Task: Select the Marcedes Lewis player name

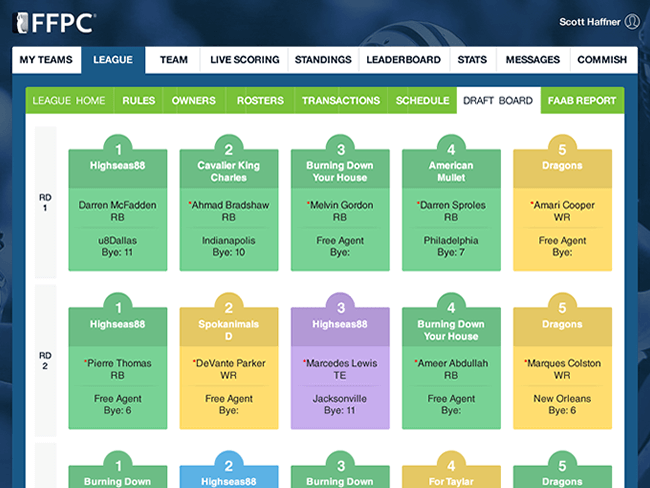Action: 342,363
